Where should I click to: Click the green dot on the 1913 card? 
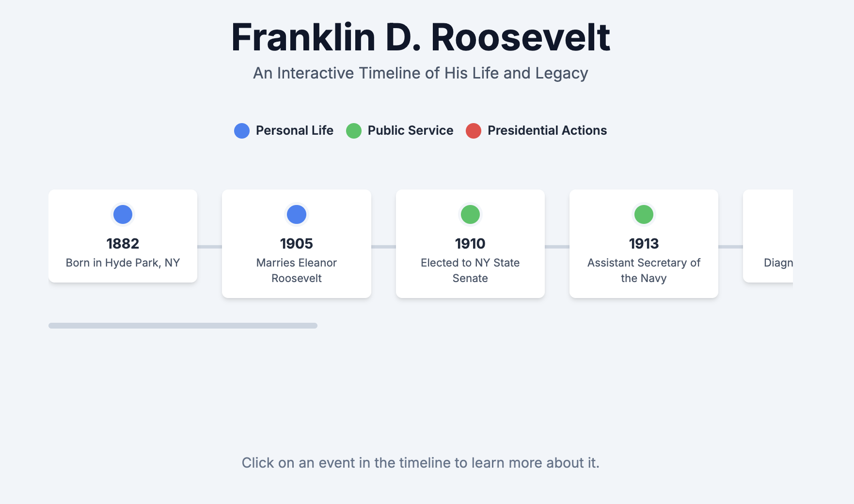[644, 214]
